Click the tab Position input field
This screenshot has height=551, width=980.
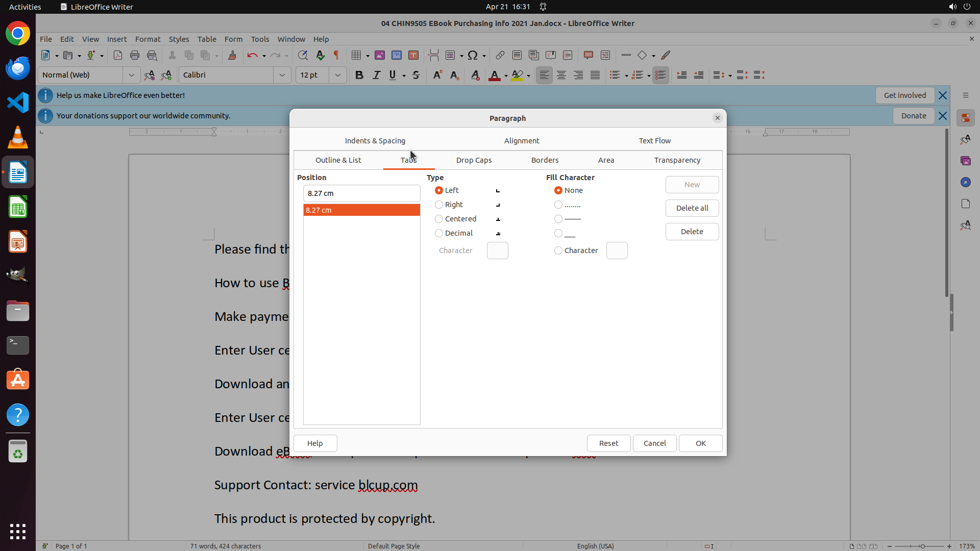(361, 193)
